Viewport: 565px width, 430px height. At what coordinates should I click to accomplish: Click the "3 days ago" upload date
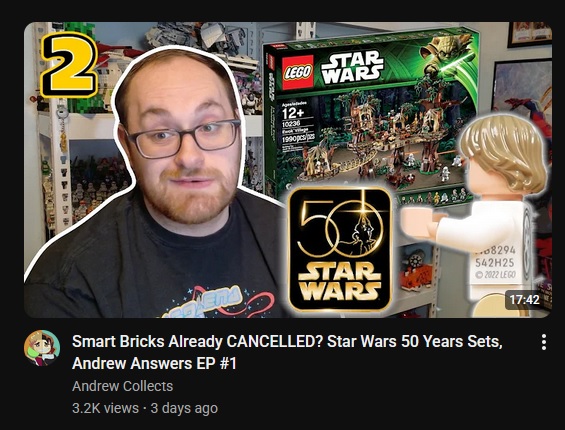184,408
